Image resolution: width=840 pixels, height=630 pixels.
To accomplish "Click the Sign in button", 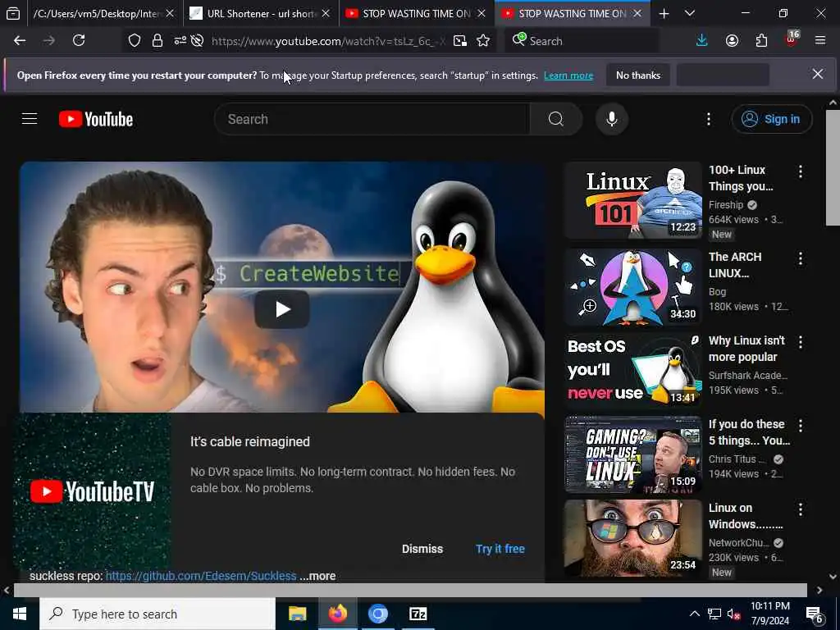I will tap(771, 119).
